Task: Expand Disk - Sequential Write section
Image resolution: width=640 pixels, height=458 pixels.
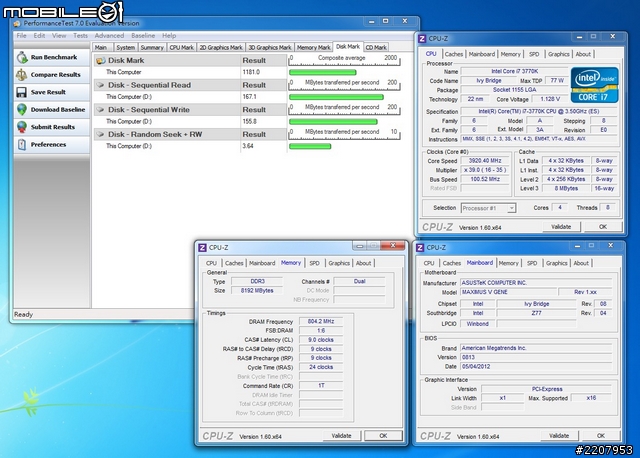Action: [x=100, y=109]
